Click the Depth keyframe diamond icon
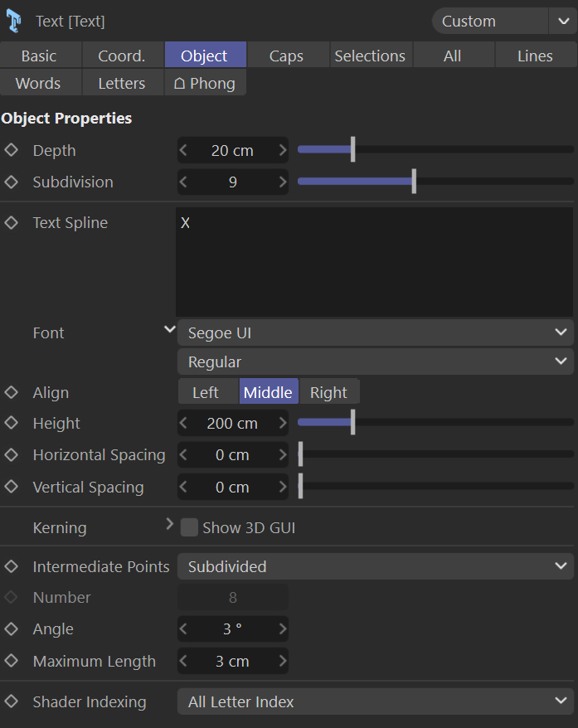This screenshot has height=728, width=578. [12, 150]
